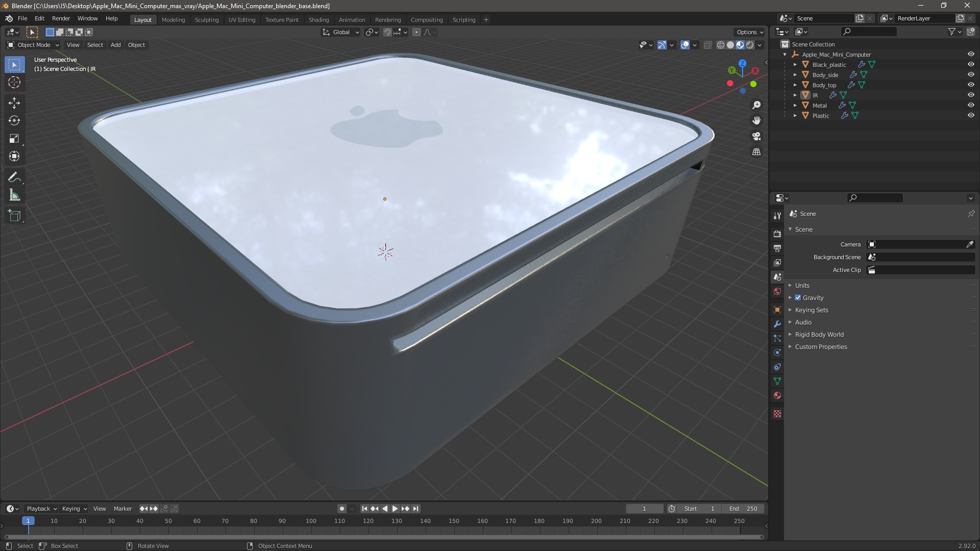The image size is (980, 551).
Task: Hide the Body_top object in viewport
Action: click(x=971, y=85)
